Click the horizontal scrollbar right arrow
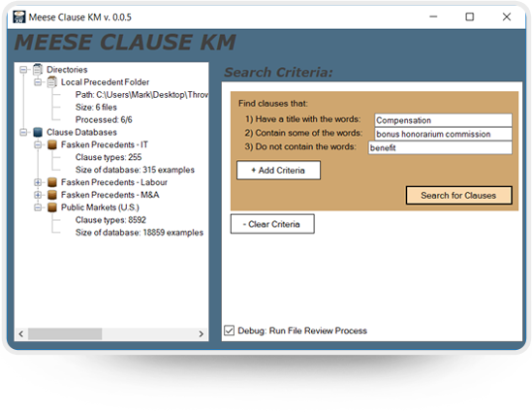 (201, 333)
